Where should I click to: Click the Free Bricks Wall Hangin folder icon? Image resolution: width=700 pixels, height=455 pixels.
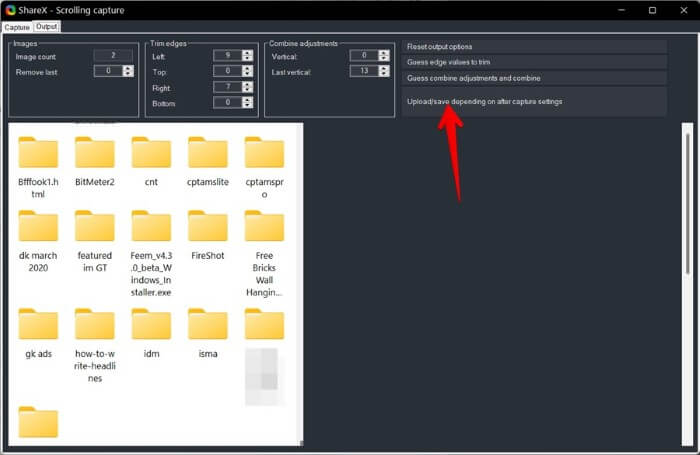coord(264,226)
